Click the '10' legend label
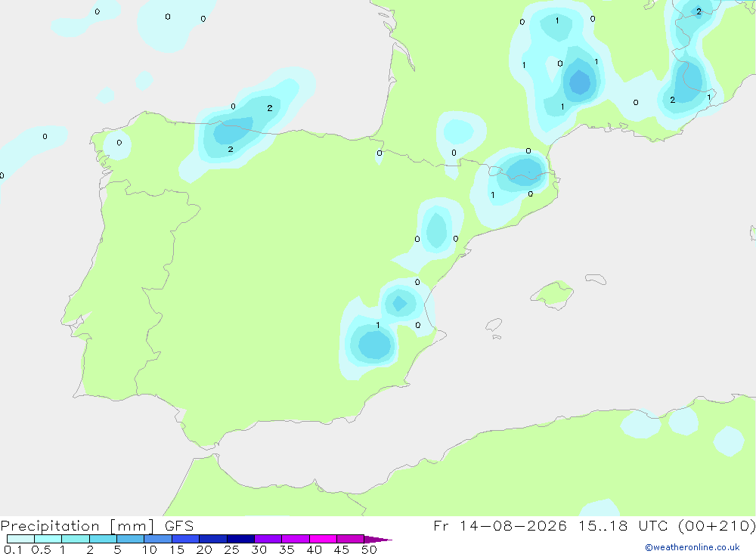The height and width of the screenshot is (554, 756). tap(150, 549)
